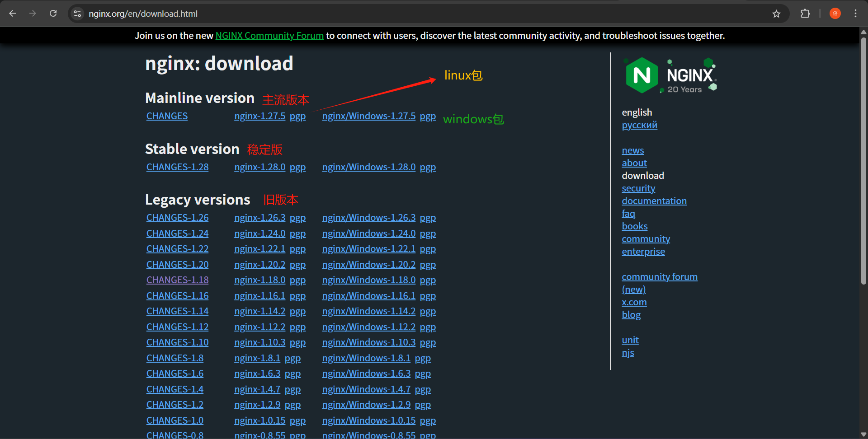Open CHANGES-1.6 changelog

tap(175, 374)
